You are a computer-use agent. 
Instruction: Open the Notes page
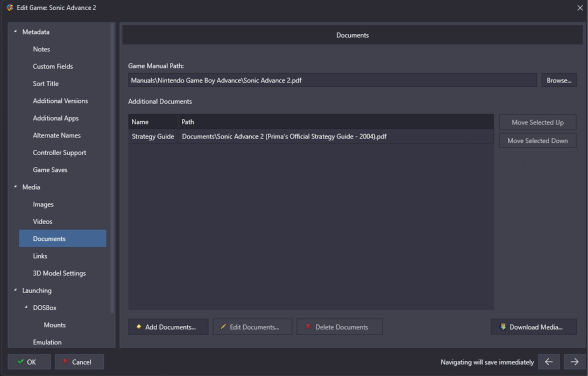(x=41, y=49)
